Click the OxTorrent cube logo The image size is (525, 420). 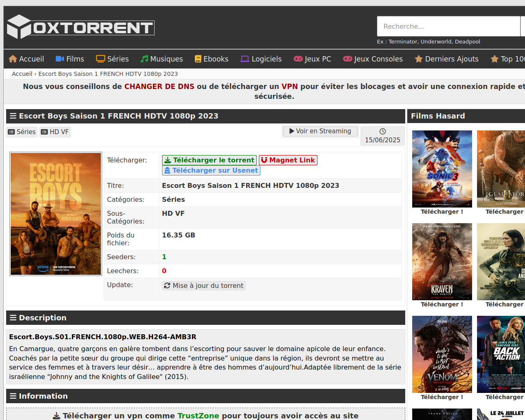pos(19,27)
